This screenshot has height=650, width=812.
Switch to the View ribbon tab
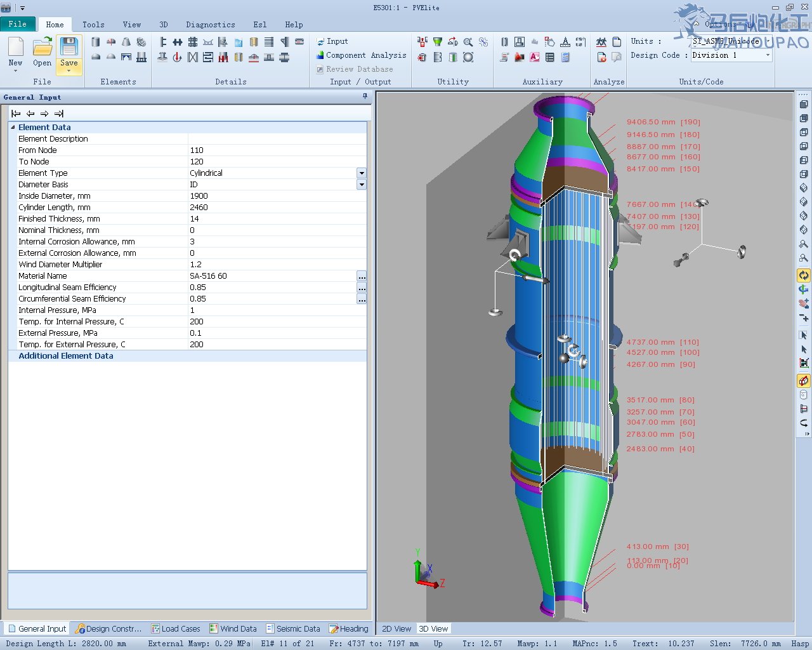(132, 25)
